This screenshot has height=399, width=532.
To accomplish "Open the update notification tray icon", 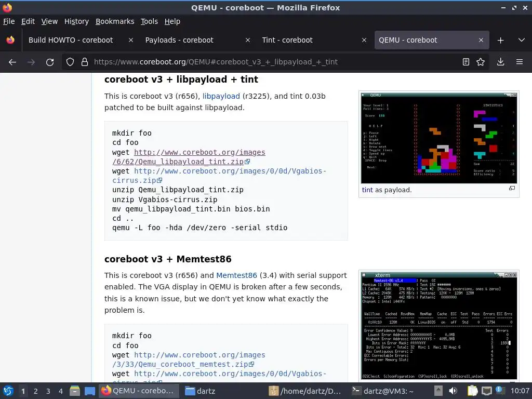I will coord(499,390).
